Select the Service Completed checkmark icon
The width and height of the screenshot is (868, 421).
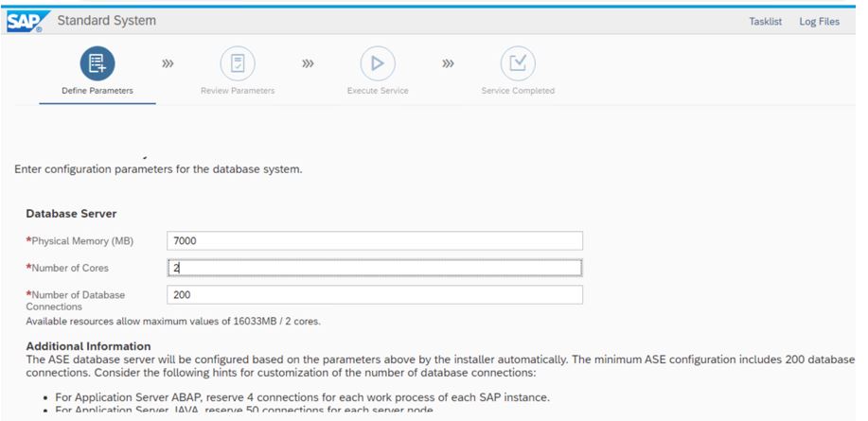[x=518, y=63]
